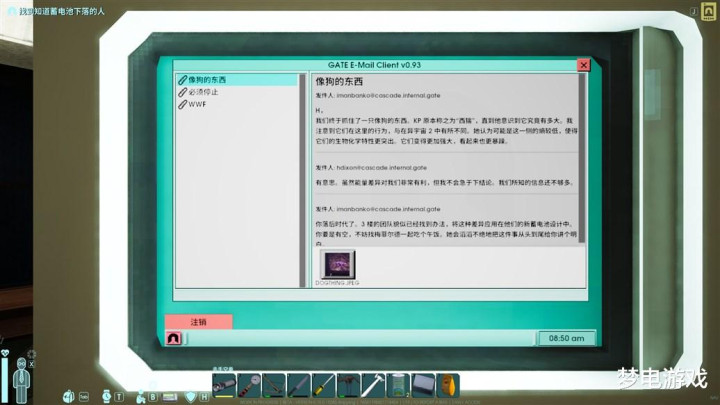Click the GATE E-Mail Client v0.93 title bar
This screenshot has height=405, width=720.
[374, 65]
